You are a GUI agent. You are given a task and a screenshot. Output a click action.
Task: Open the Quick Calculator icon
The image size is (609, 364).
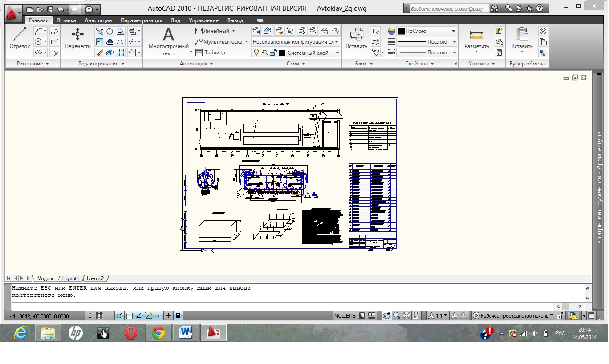tap(499, 53)
